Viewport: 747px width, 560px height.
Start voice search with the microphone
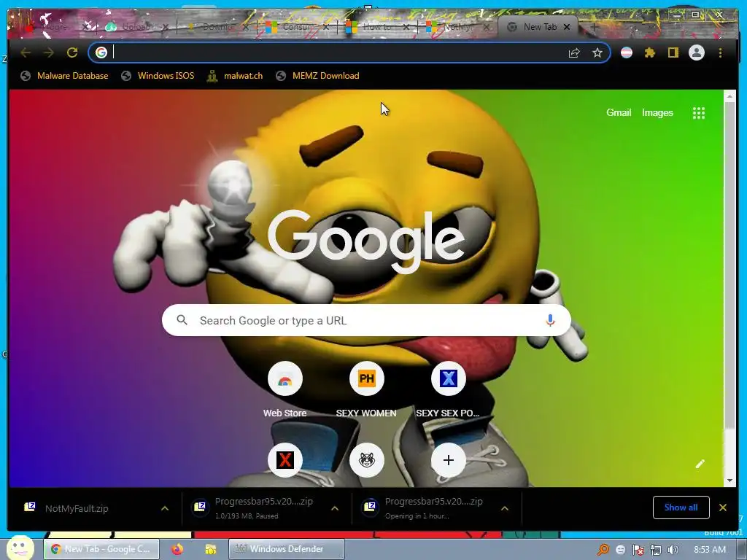[550, 321]
